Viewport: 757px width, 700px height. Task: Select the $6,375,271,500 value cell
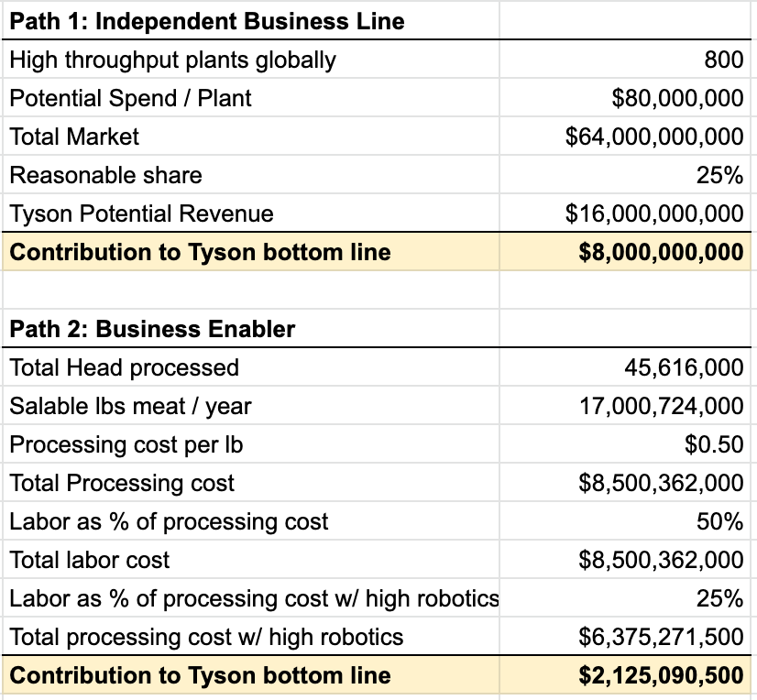coord(625,637)
